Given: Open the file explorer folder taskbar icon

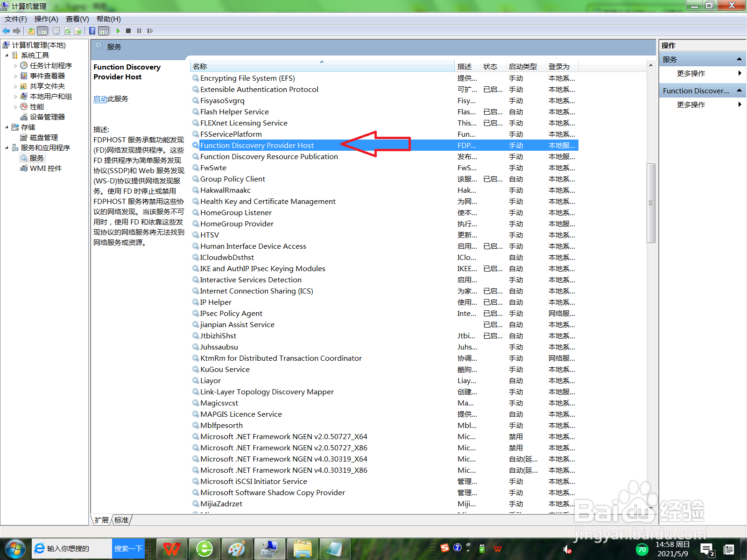Looking at the screenshot, I should [302, 549].
